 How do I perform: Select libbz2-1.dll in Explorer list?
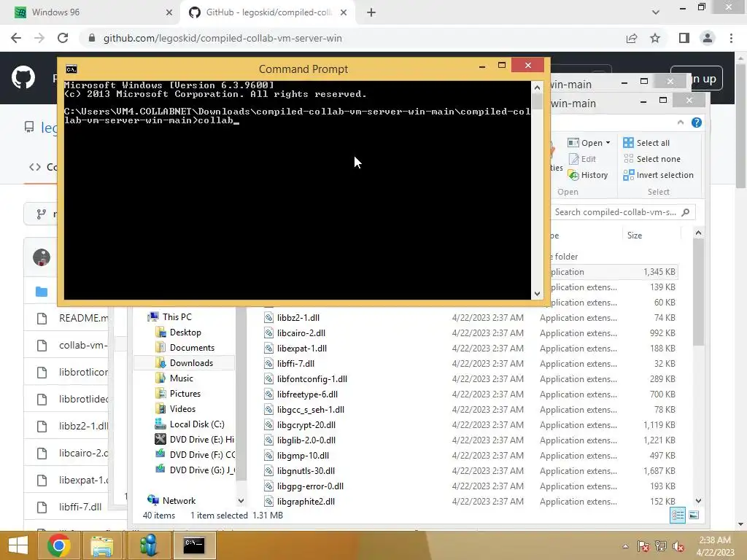tap(298, 318)
